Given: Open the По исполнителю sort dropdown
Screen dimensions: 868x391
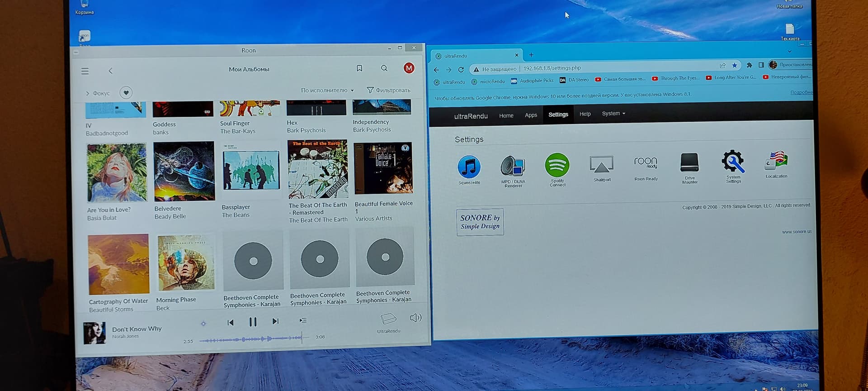Looking at the screenshot, I should [327, 90].
